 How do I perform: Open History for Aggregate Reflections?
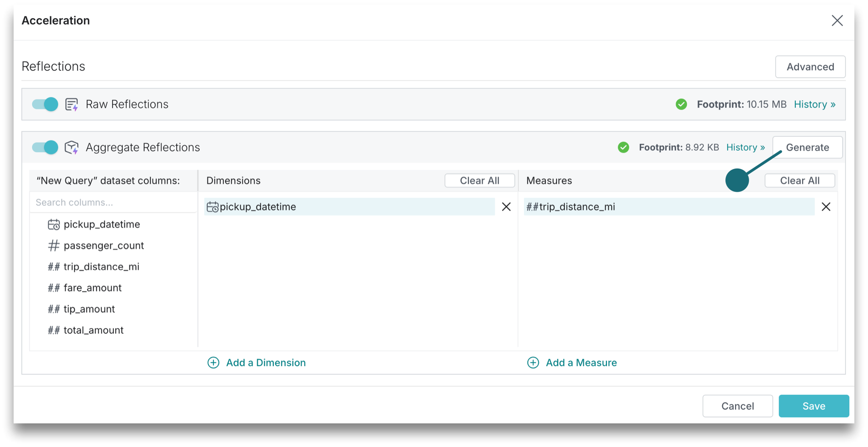click(745, 148)
